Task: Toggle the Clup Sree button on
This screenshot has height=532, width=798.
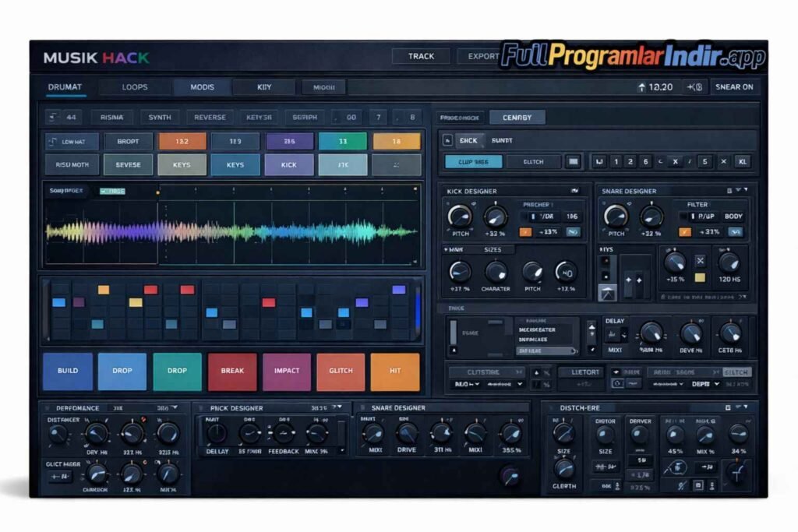Action: coord(473,162)
